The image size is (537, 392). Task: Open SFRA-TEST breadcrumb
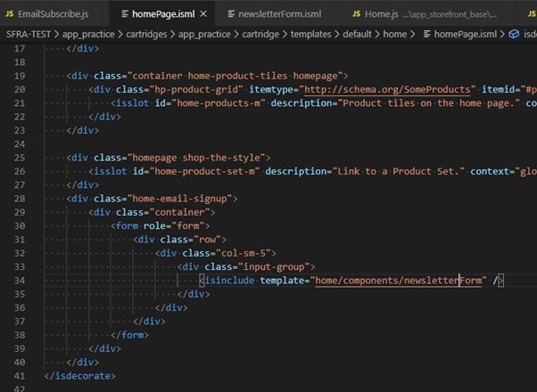29,34
